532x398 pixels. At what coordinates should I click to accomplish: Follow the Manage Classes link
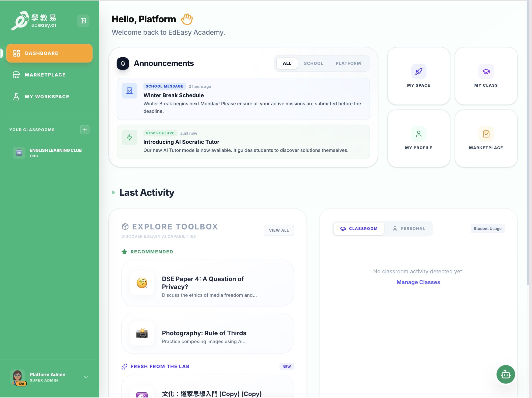pos(418,282)
